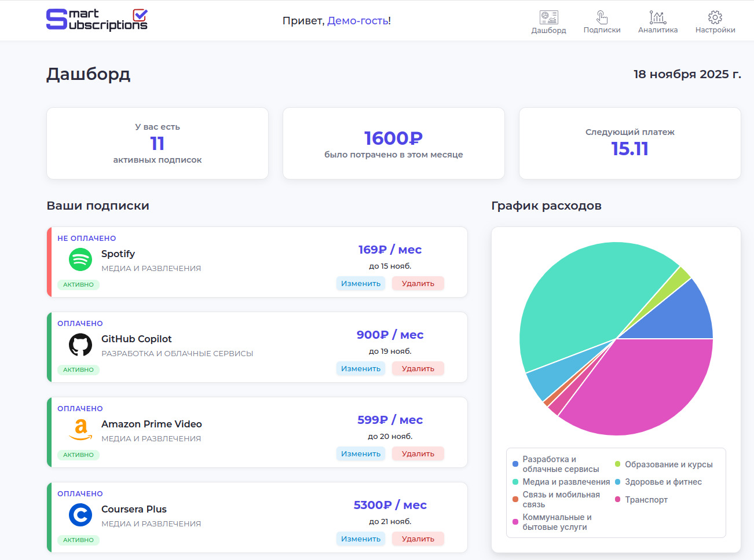Open Настройки via the gear icon
Screen dimensions: 754x560
(715, 17)
